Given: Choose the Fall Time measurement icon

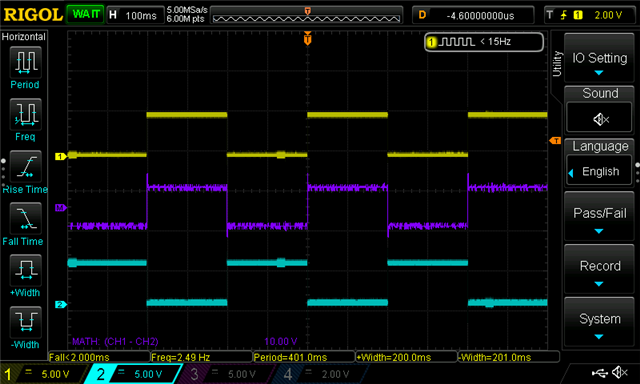Looking at the screenshot, I should pos(25,218).
